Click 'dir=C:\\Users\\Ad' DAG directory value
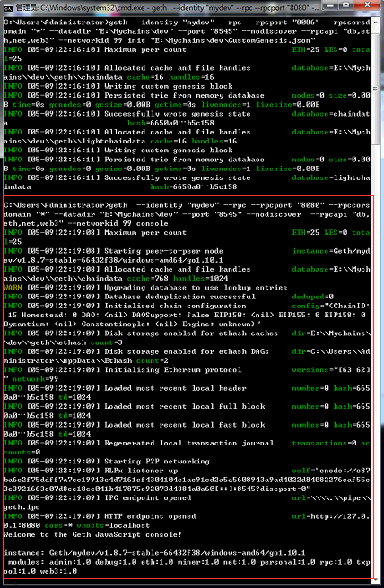Image resolution: width=384 pixels, height=588 pixels. point(331,351)
